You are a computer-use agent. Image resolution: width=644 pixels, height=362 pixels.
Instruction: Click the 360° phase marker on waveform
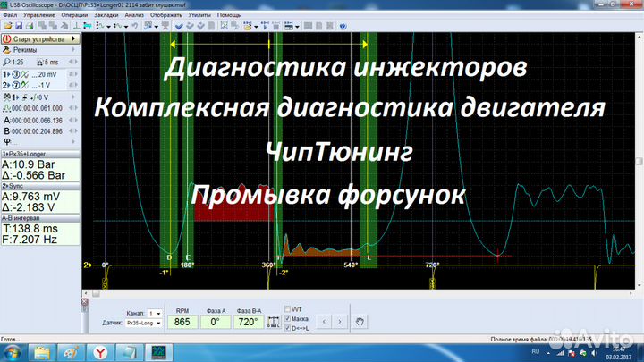267,265
